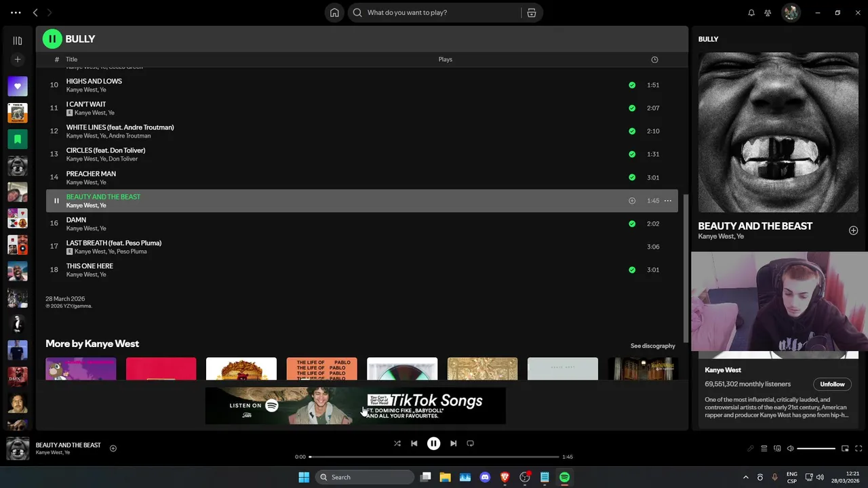868x488 pixels.
Task: Open Discord from the taskbar
Action: (x=485, y=477)
